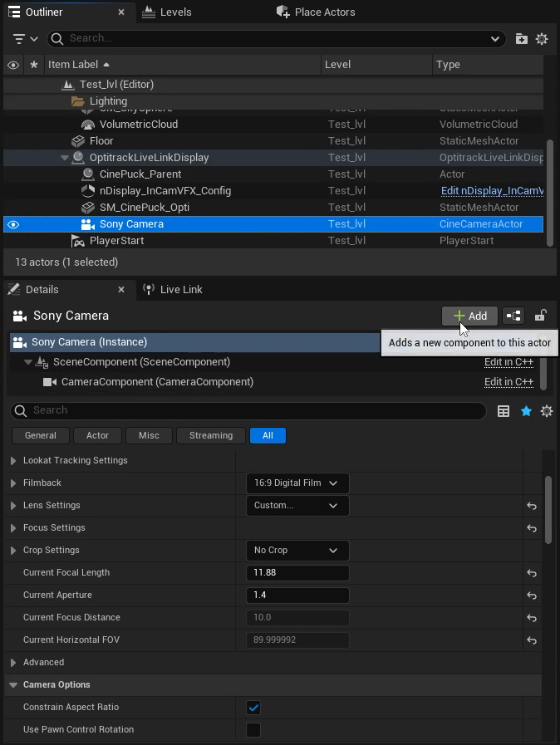Click the create new folder icon in Outliner
The image size is (560, 745).
coord(521,39)
